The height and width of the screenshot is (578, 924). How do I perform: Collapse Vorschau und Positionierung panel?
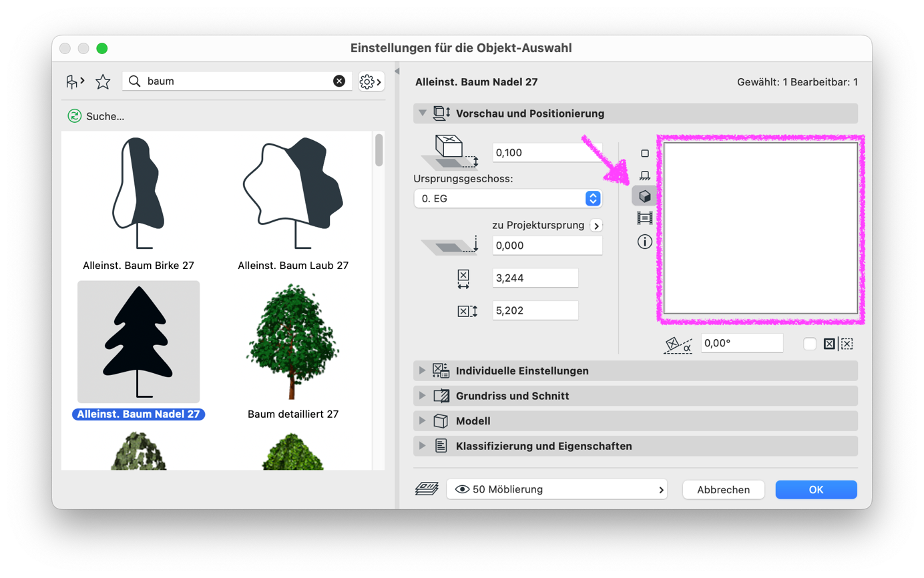[x=422, y=113]
